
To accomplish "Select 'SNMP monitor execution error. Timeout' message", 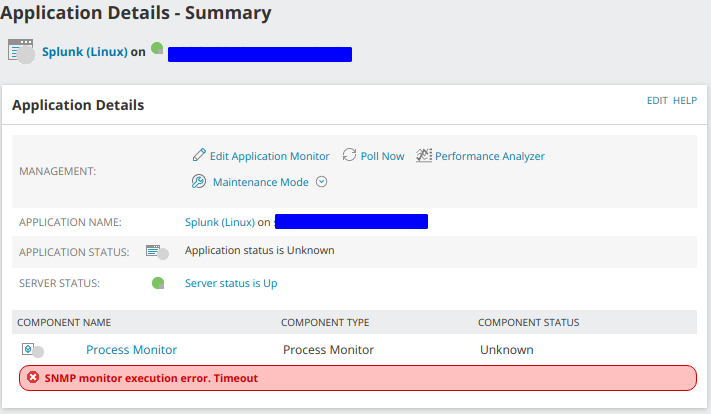I will [151, 378].
